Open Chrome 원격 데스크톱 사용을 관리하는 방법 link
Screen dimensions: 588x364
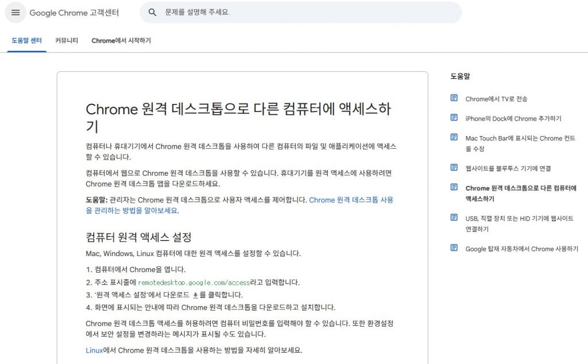pos(239,205)
